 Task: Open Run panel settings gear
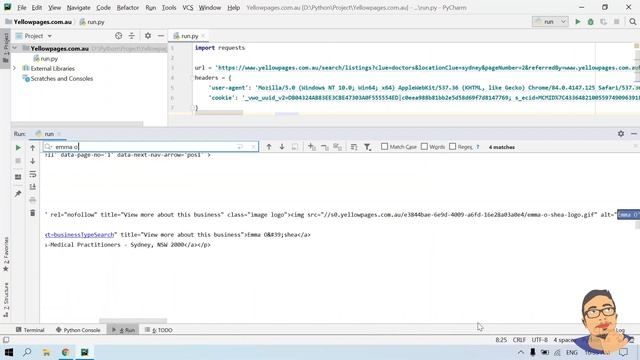(621, 133)
